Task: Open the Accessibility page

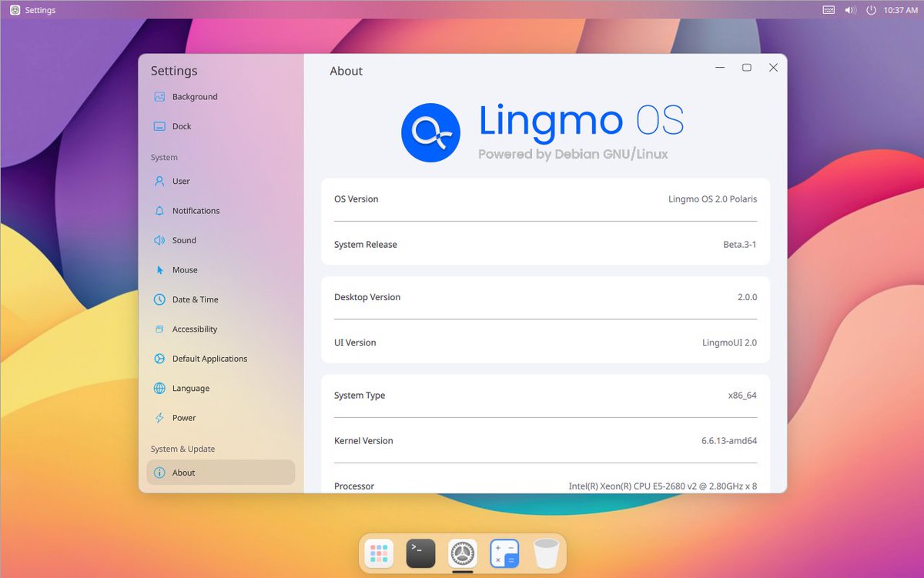Action: 221,329
